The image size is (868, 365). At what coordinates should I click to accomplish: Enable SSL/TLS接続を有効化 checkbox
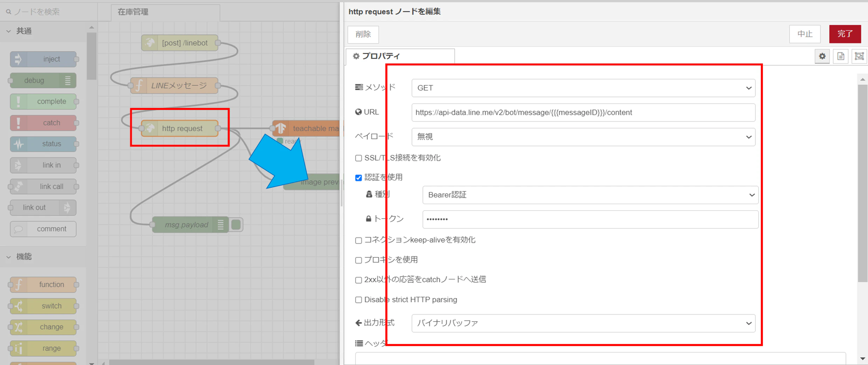pyautogui.click(x=358, y=158)
